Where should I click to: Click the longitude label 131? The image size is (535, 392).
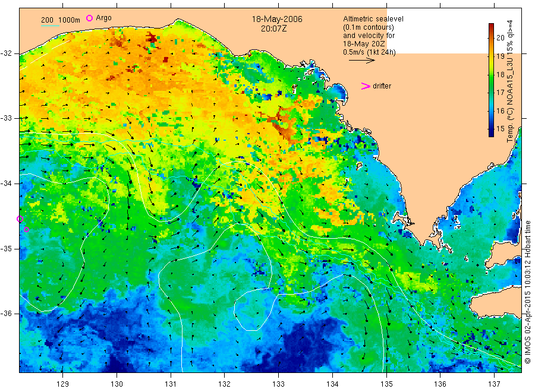tap(171, 384)
